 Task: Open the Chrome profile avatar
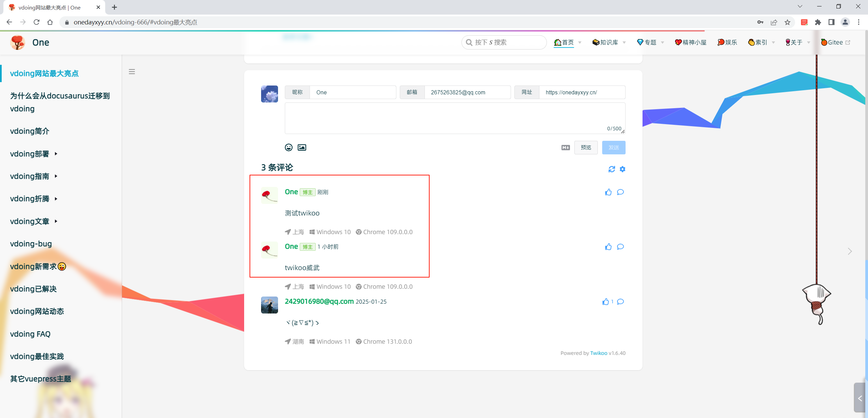(x=845, y=22)
